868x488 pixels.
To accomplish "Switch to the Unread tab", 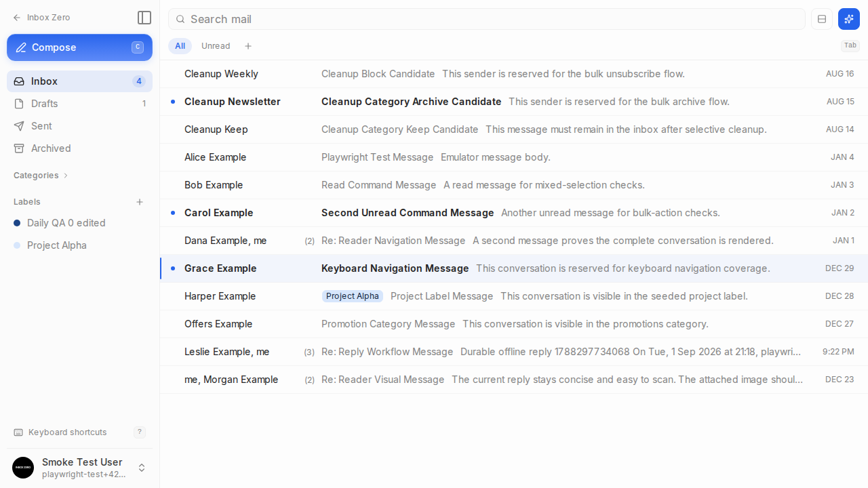I will [216, 46].
